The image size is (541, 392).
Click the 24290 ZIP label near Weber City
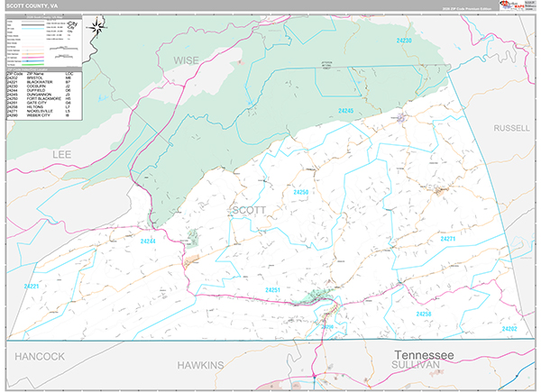327,326
